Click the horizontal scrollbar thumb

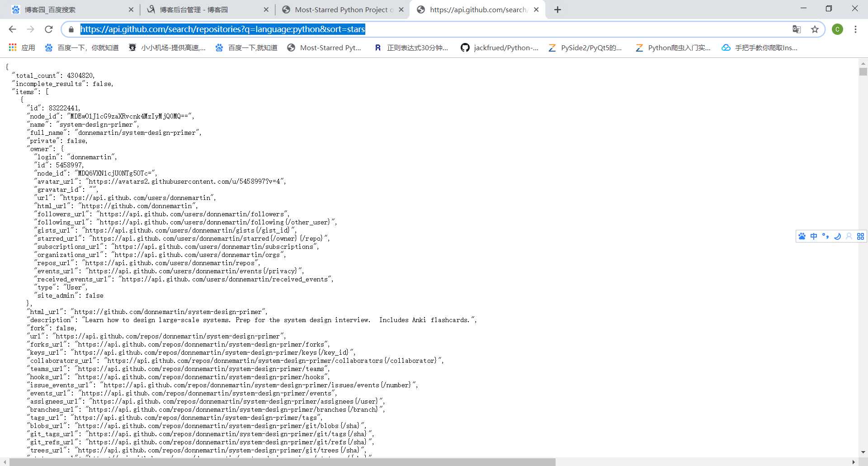283,462
